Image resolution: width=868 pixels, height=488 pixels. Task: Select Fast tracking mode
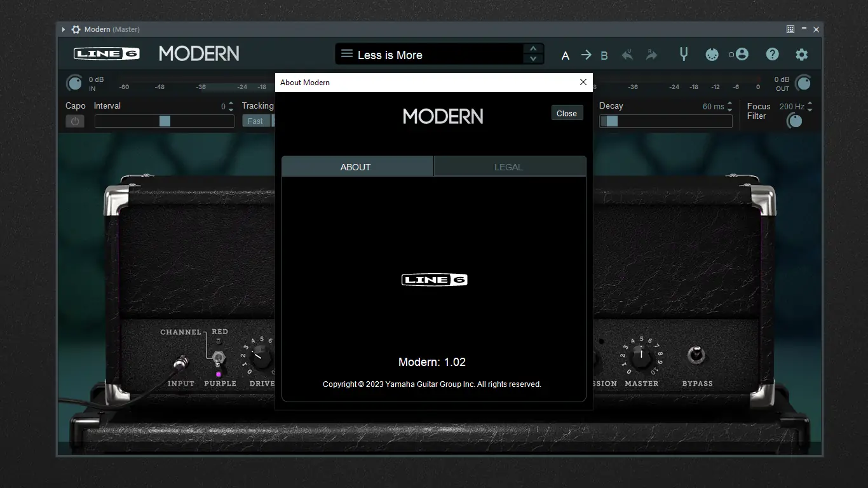pyautogui.click(x=255, y=121)
